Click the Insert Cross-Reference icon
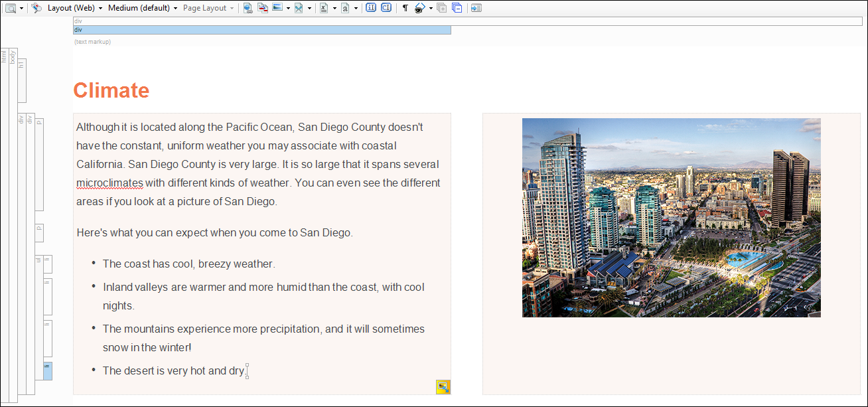Screen dimensions: 868x407 pos(263,8)
